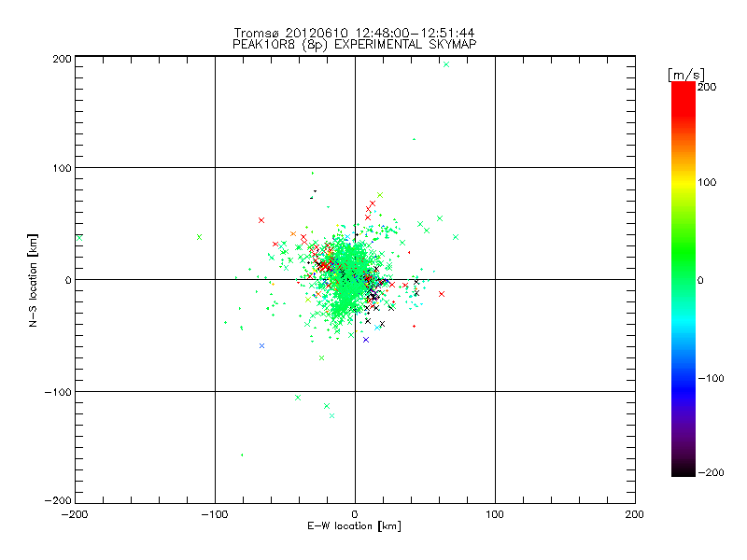
Task: Click the x-axis tick label "-100"
Action: click(215, 514)
